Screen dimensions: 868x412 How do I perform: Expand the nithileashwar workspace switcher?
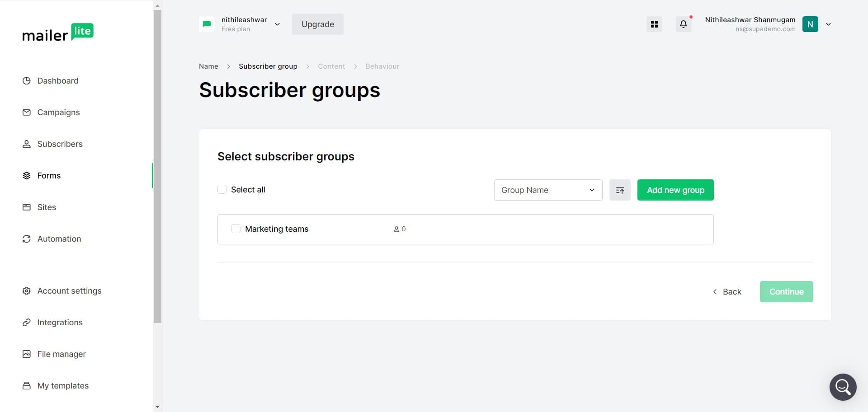coord(277,24)
